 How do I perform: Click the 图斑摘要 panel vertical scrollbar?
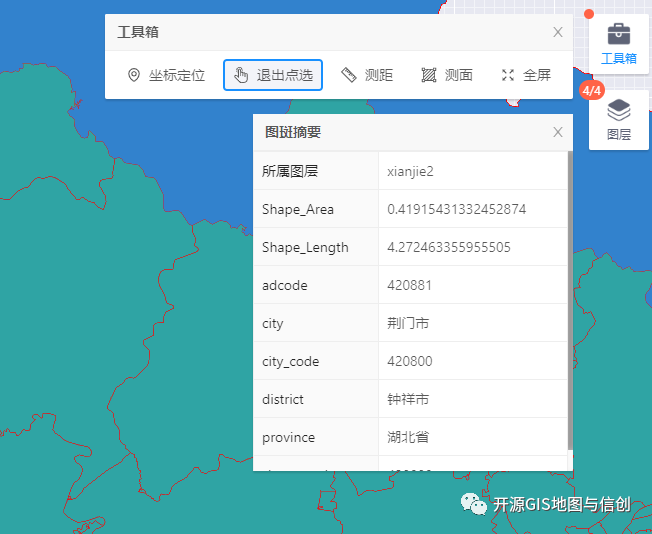click(570, 300)
